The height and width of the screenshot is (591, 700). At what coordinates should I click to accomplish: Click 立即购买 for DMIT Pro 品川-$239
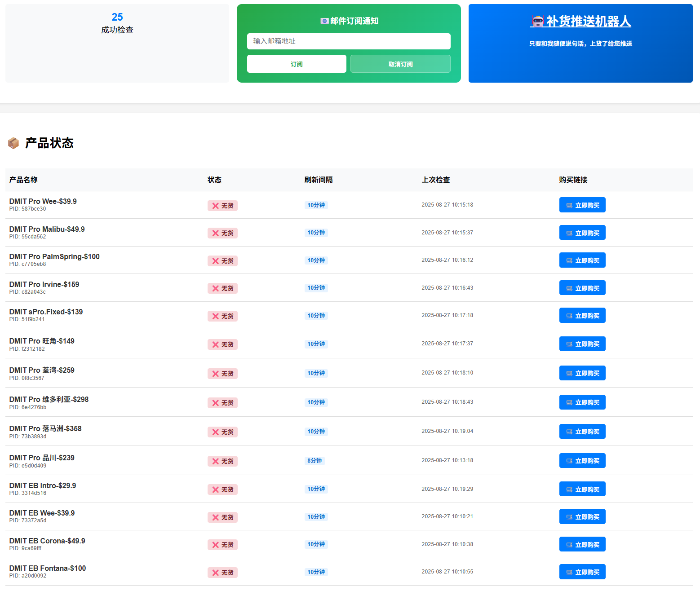pyautogui.click(x=582, y=460)
